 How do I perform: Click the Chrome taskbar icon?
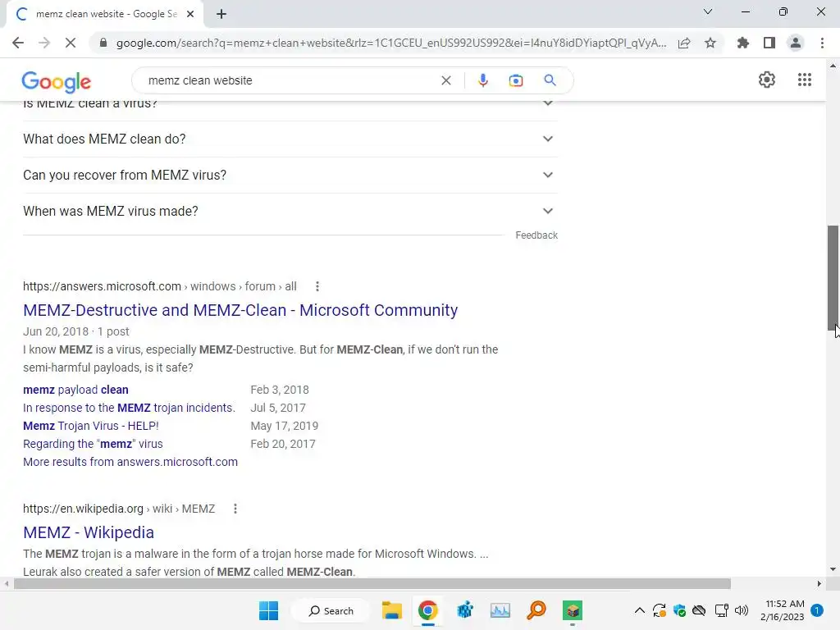pyautogui.click(x=427, y=610)
